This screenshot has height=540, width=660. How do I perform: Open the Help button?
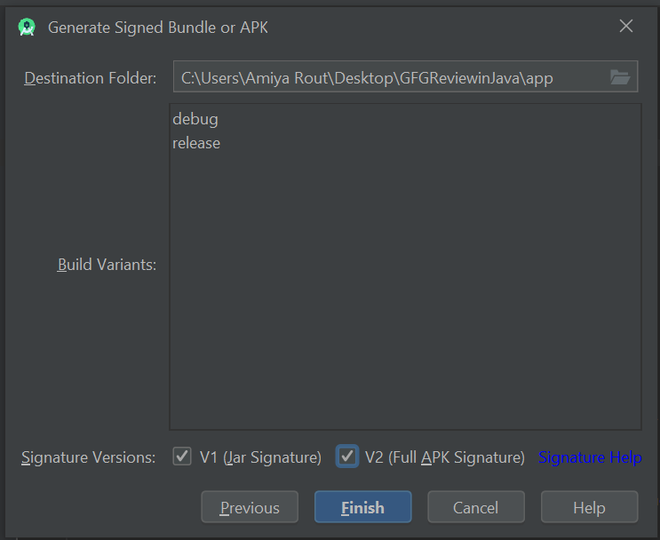tap(589, 507)
